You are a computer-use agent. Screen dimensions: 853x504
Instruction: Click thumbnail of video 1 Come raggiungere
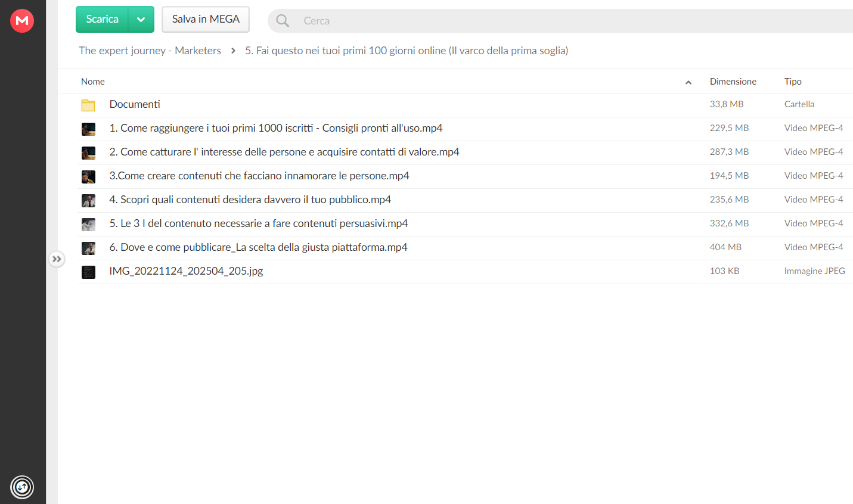88,129
